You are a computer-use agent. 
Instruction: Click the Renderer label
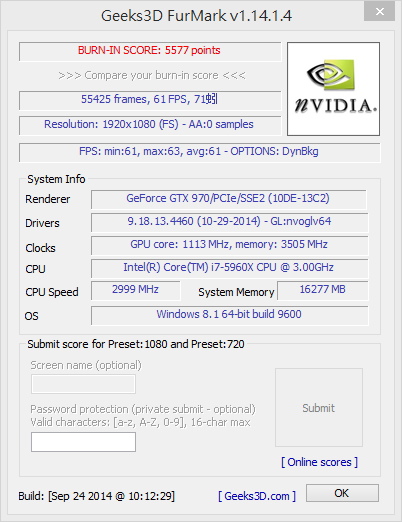pos(48,199)
